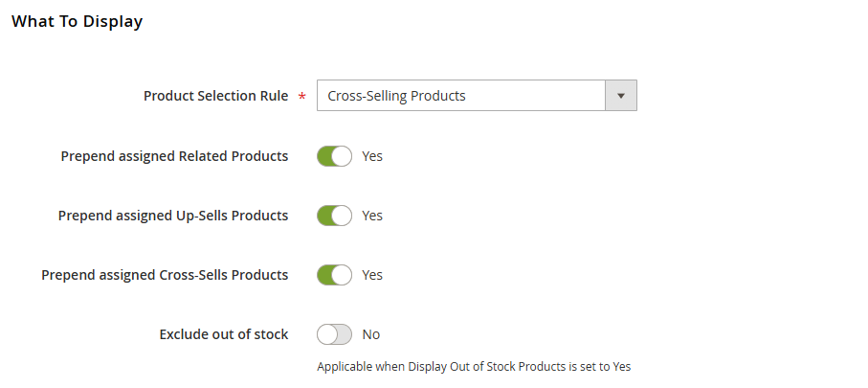Viewport: 868px width, 388px height.
Task: Click the Yes text beside Cross-Sells Products
Action: coord(372,275)
